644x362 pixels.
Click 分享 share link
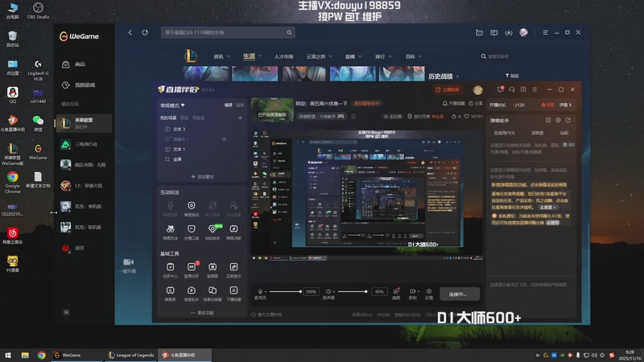476,104
